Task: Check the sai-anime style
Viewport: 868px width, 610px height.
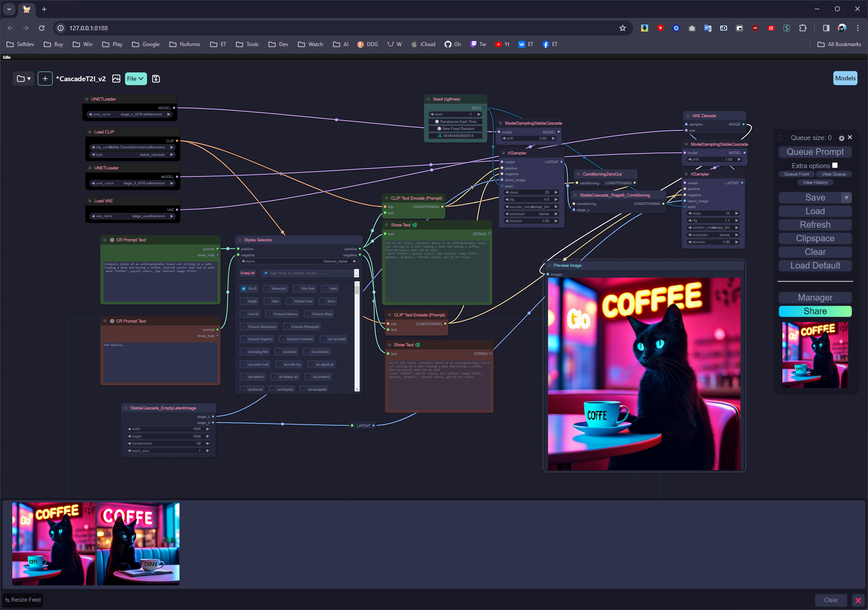Action: pos(279,352)
